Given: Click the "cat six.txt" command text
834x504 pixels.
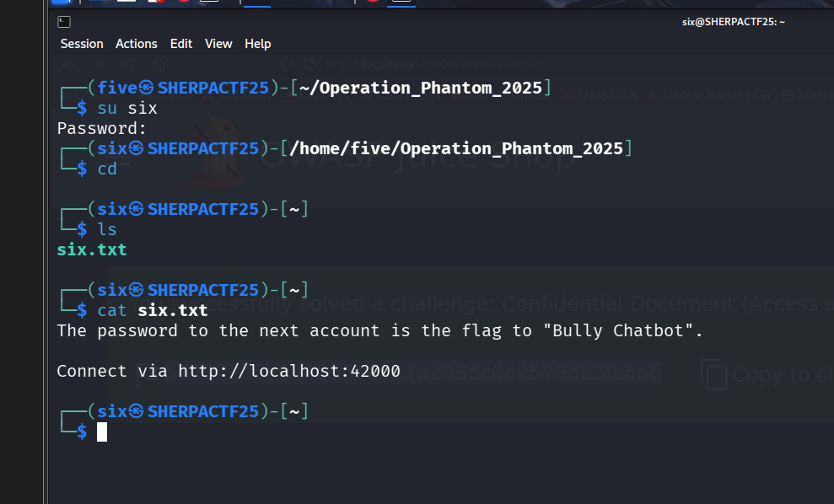Looking at the screenshot, I should [153, 310].
